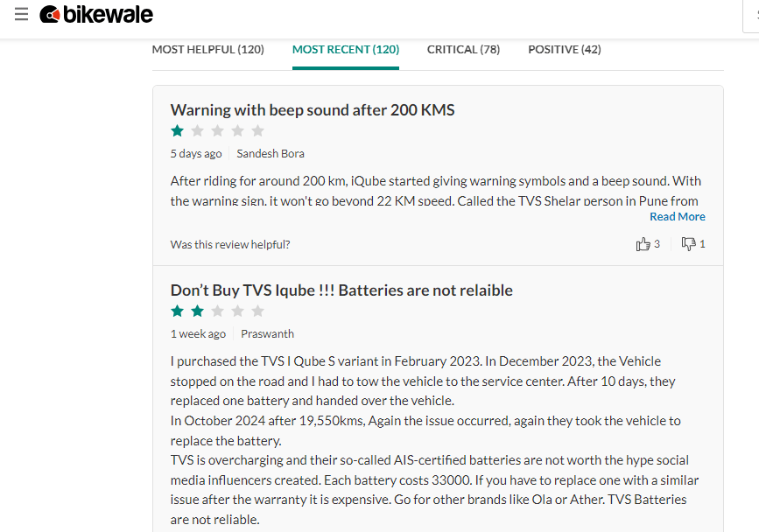
Task: Expand the first review with Read More
Action: pyautogui.click(x=677, y=217)
